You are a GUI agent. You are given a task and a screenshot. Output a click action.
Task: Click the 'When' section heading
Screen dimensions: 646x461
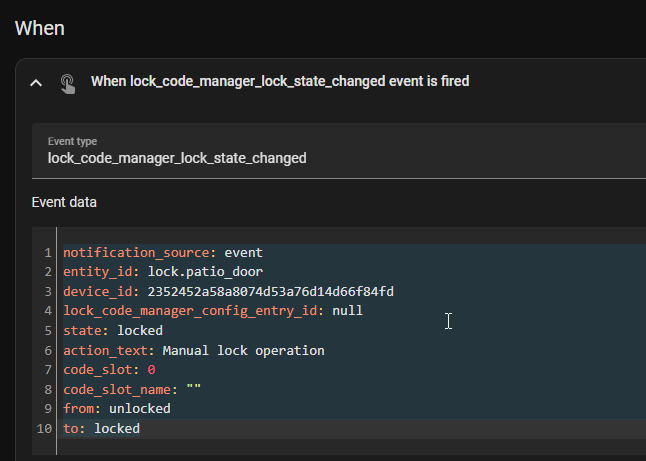40,28
